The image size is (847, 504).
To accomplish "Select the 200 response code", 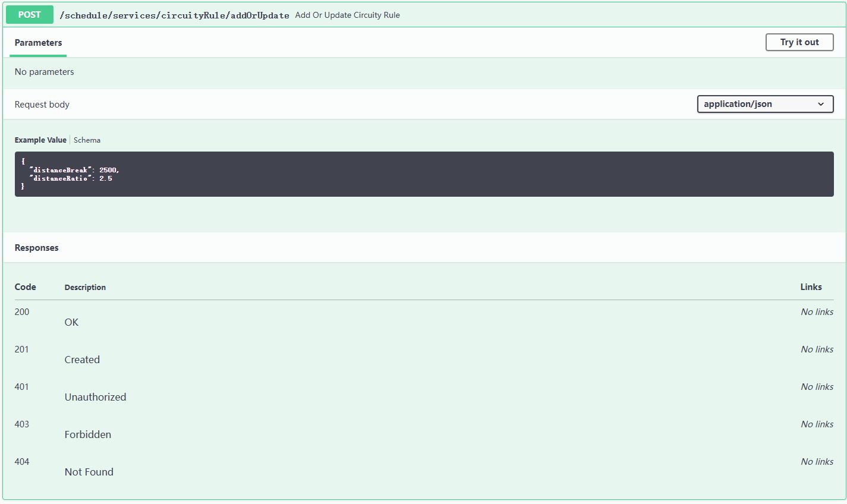I will click(22, 312).
